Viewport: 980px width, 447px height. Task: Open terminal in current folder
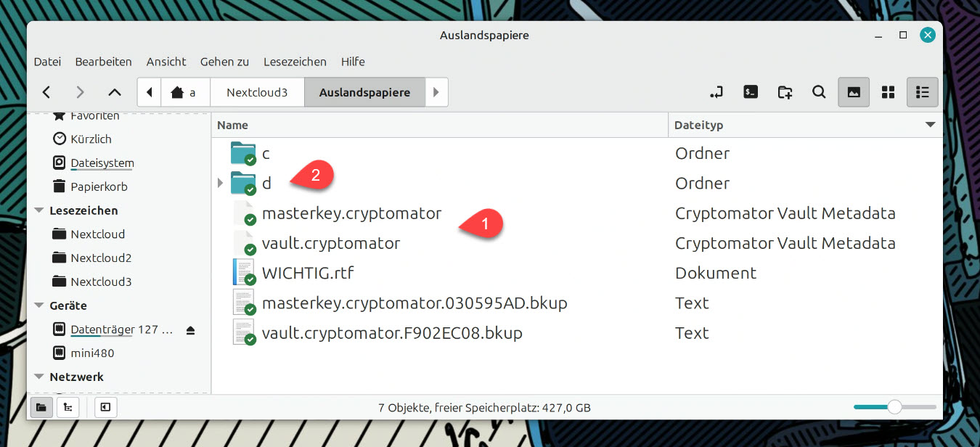coord(751,92)
